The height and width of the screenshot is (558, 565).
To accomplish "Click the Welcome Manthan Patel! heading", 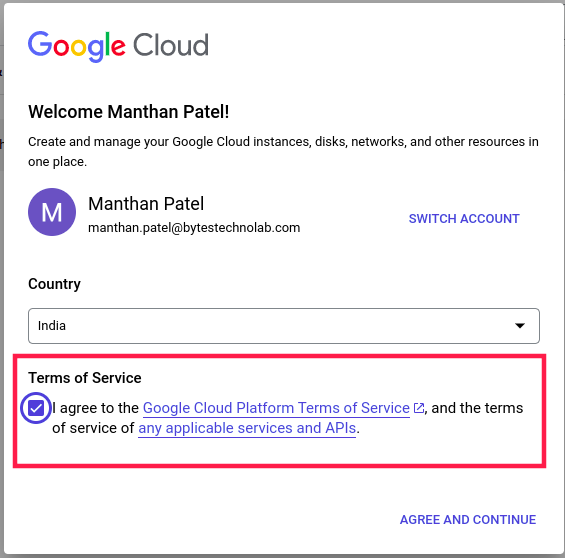I will point(129,112).
